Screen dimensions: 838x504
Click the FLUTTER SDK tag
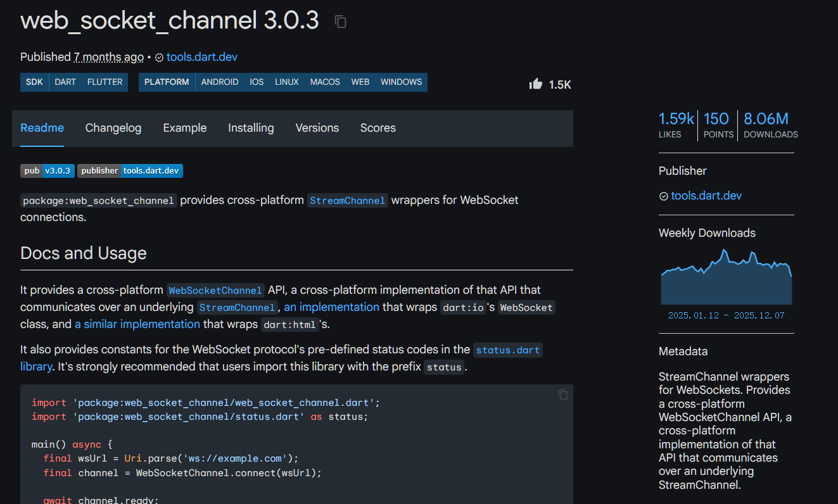coord(105,82)
